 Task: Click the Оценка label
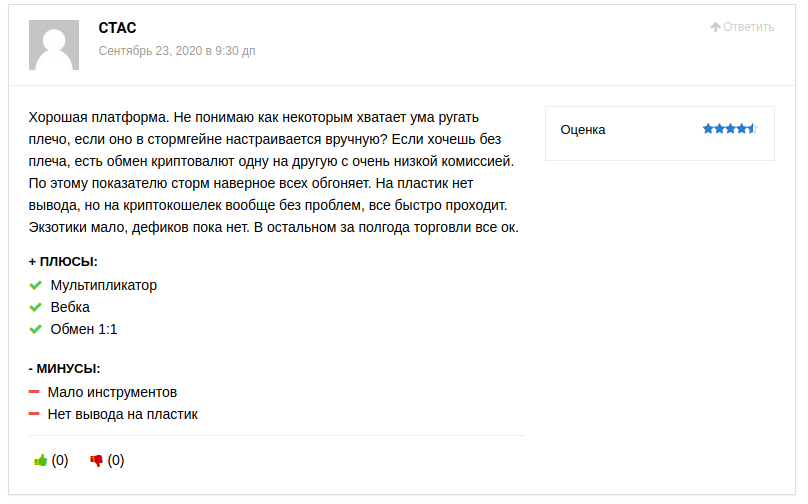pyautogui.click(x=583, y=130)
